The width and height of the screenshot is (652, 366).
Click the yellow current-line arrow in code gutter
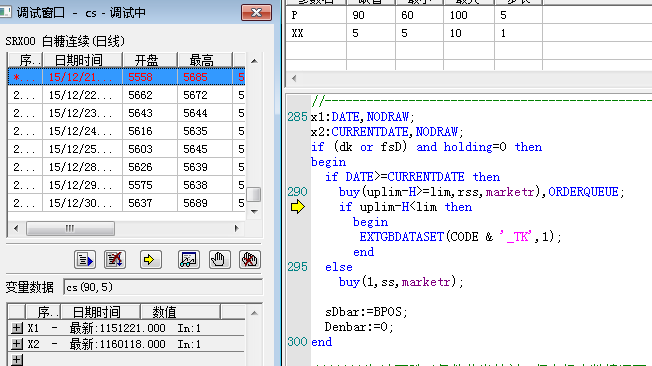tap(297, 207)
